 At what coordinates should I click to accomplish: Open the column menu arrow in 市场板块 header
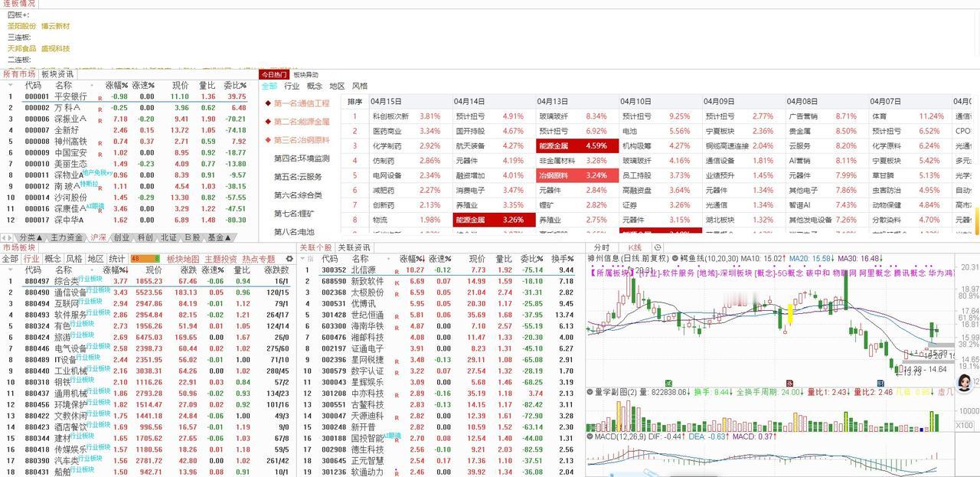(x=9, y=270)
